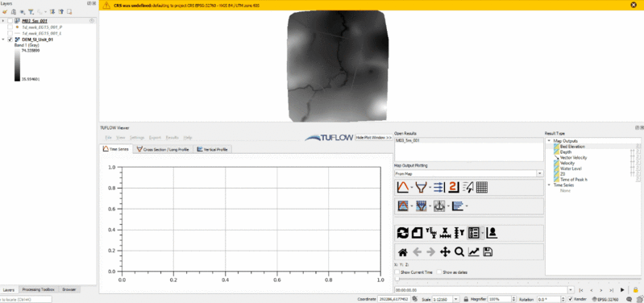Jump to the first timestep
The width and height of the screenshot is (644, 303).
click(581, 290)
